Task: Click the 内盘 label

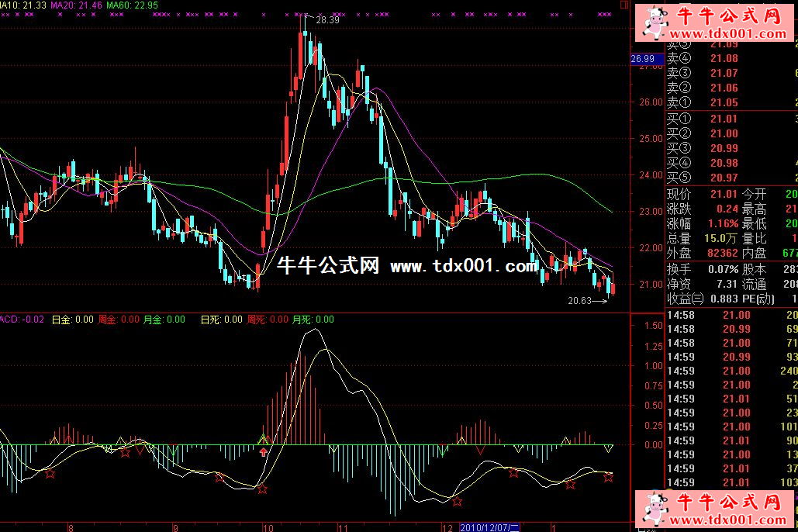Action: click(x=755, y=254)
